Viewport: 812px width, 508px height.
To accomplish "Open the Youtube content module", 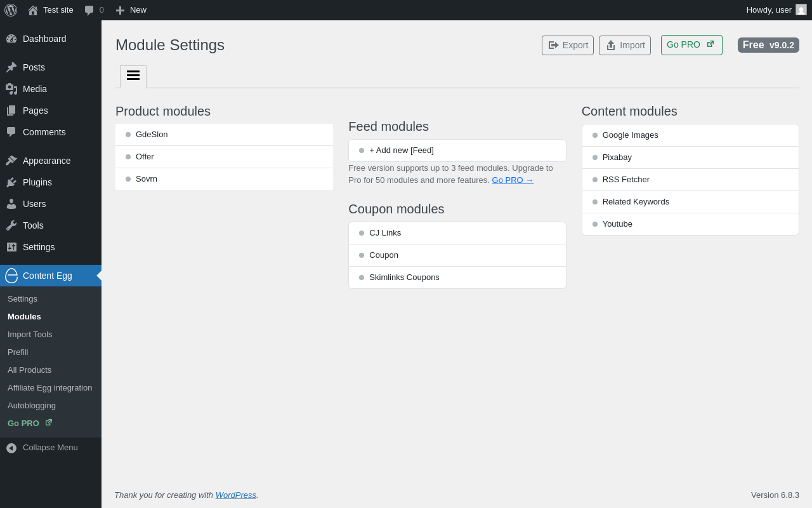I will [x=617, y=224].
